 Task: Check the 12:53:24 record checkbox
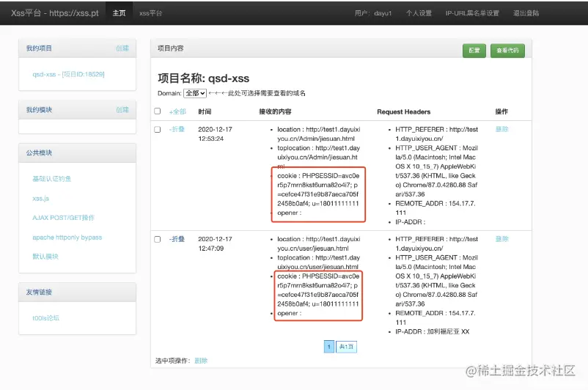158,129
